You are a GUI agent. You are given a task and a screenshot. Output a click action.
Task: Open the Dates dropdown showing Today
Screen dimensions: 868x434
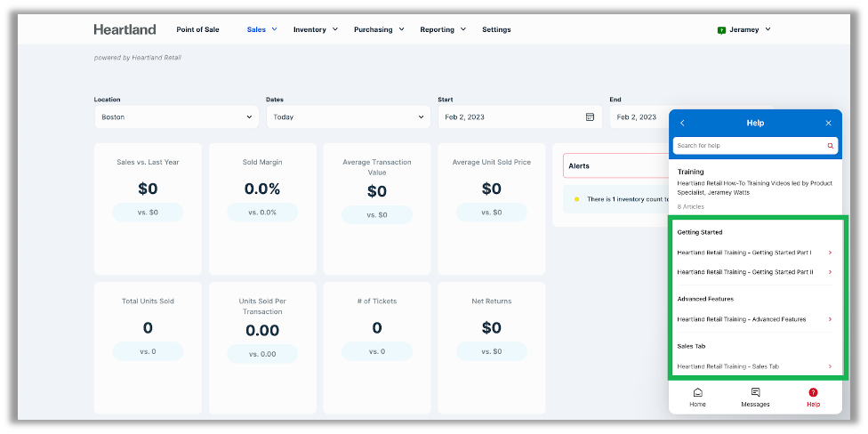click(347, 117)
